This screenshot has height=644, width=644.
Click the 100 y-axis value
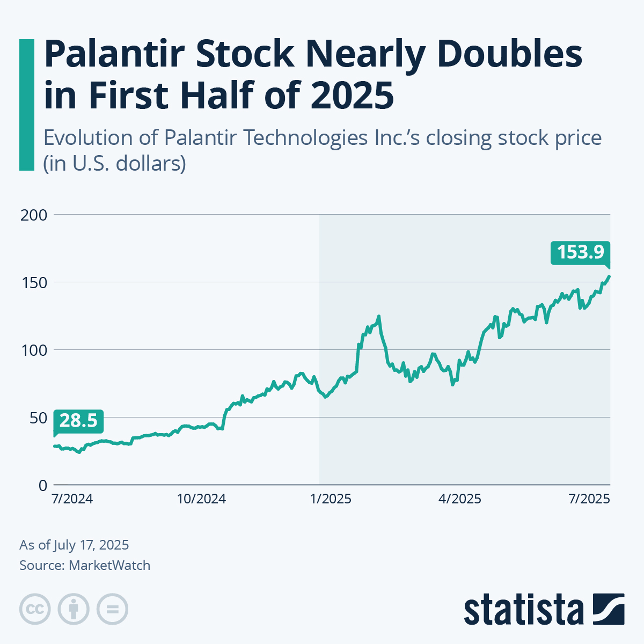click(34, 350)
